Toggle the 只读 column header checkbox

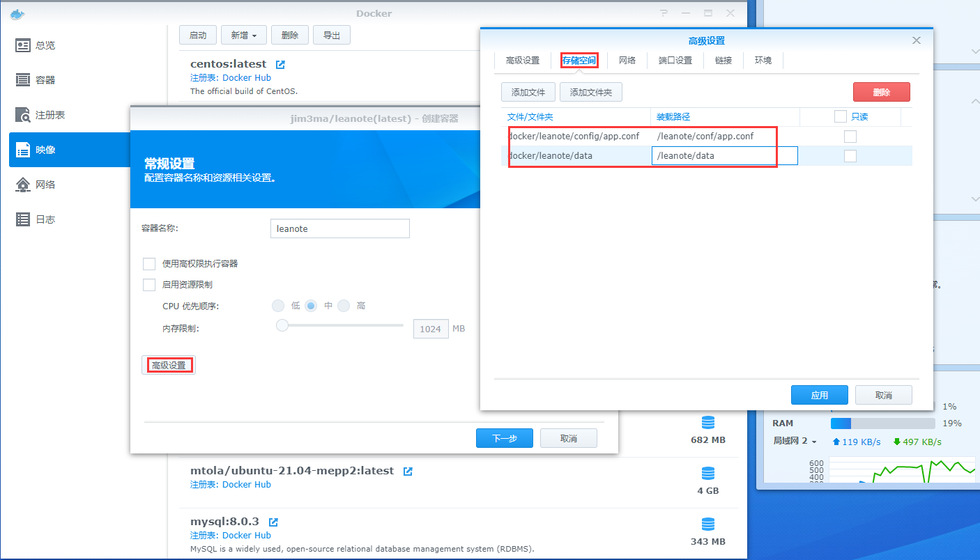tap(840, 117)
